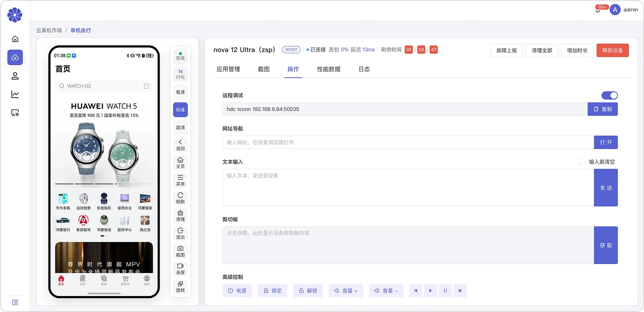Tap the 刷新 refresh control button
This screenshot has width=644, height=312.
click(180, 198)
